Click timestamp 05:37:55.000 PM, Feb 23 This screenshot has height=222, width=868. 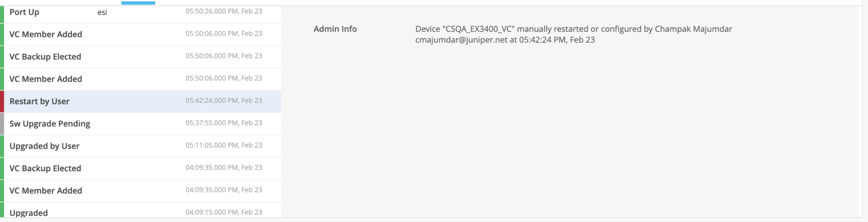pos(224,123)
